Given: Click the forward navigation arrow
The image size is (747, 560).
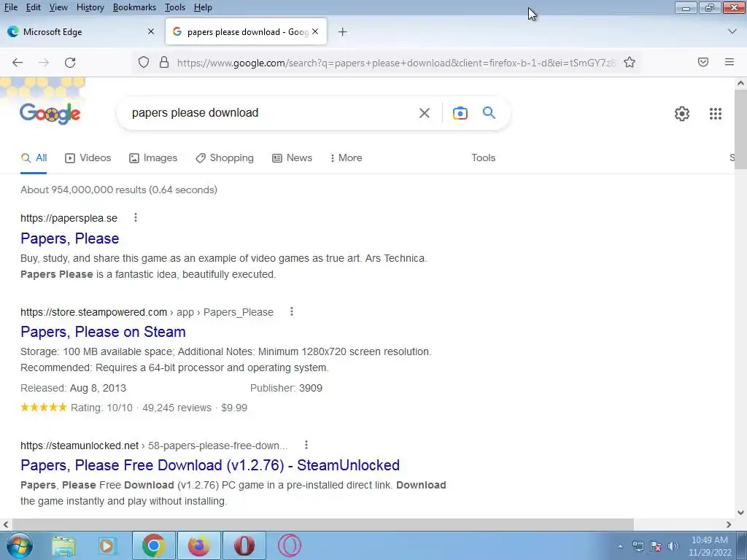Looking at the screenshot, I should pos(44,63).
